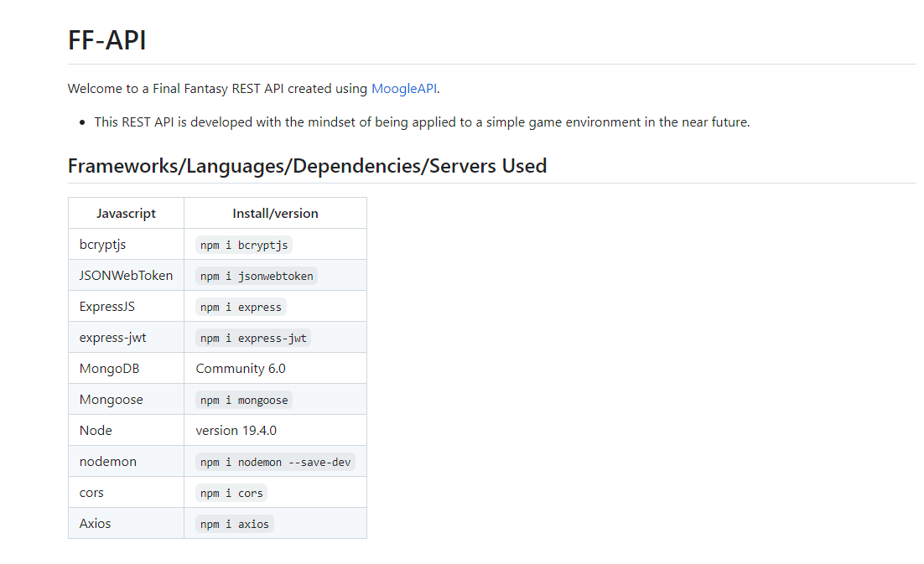Click the Community 6.0 version cell

pyautogui.click(x=241, y=368)
